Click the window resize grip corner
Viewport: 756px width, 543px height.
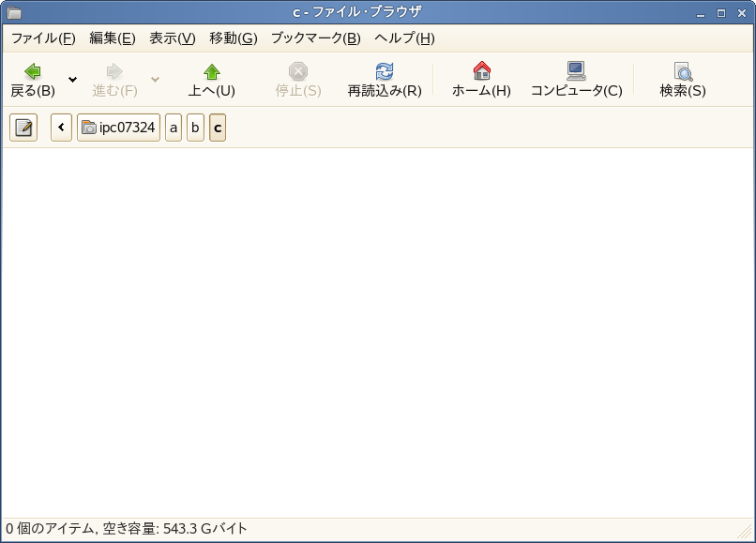[x=746, y=532]
